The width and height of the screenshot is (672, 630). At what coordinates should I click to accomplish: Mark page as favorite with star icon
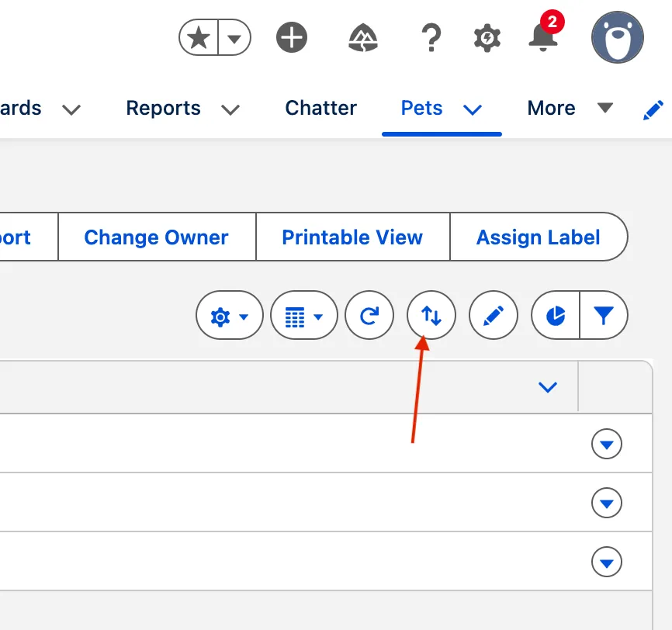[x=199, y=36]
